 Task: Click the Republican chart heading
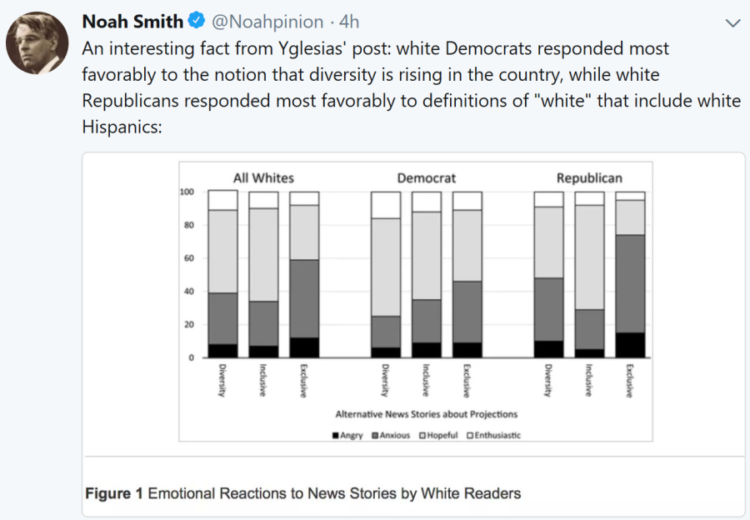pyautogui.click(x=589, y=178)
